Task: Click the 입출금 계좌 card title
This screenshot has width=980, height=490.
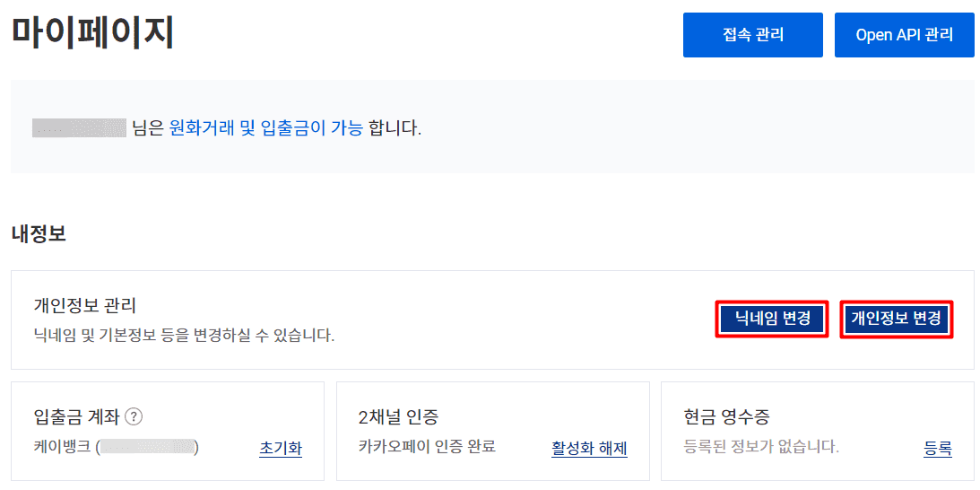Action: [74, 416]
